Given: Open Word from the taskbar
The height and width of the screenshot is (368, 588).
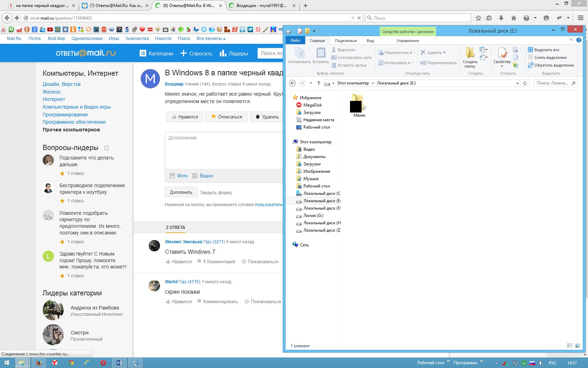Looking at the screenshot, I should tap(119, 363).
